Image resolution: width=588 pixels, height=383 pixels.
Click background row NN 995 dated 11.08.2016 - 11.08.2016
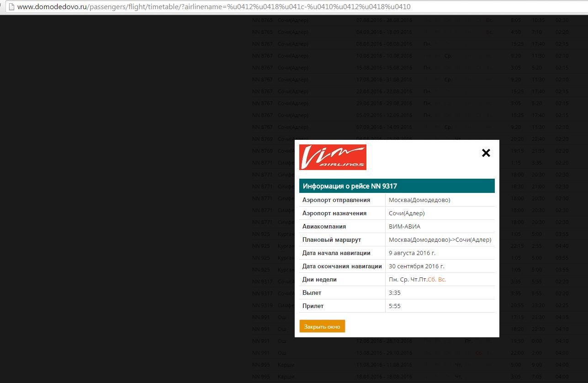point(410,365)
